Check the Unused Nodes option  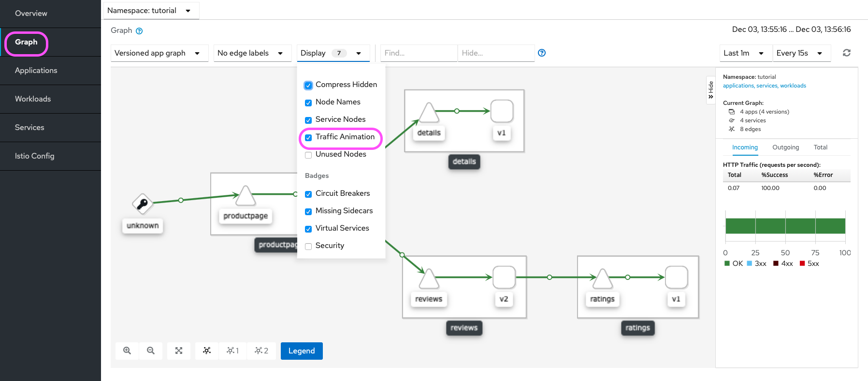click(308, 155)
